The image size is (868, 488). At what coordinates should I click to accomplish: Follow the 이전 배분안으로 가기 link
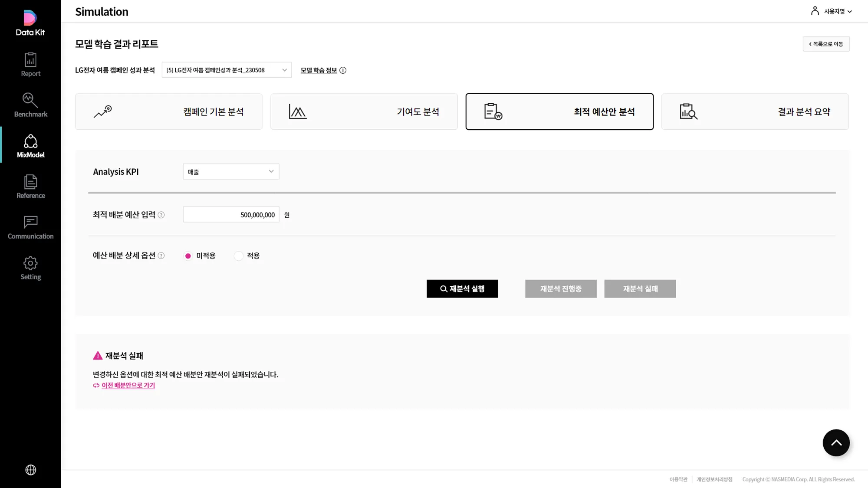(128, 385)
